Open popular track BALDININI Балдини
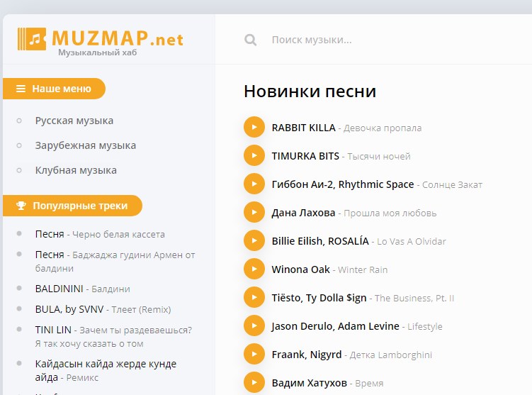532x395 pixels. [x=82, y=289]
